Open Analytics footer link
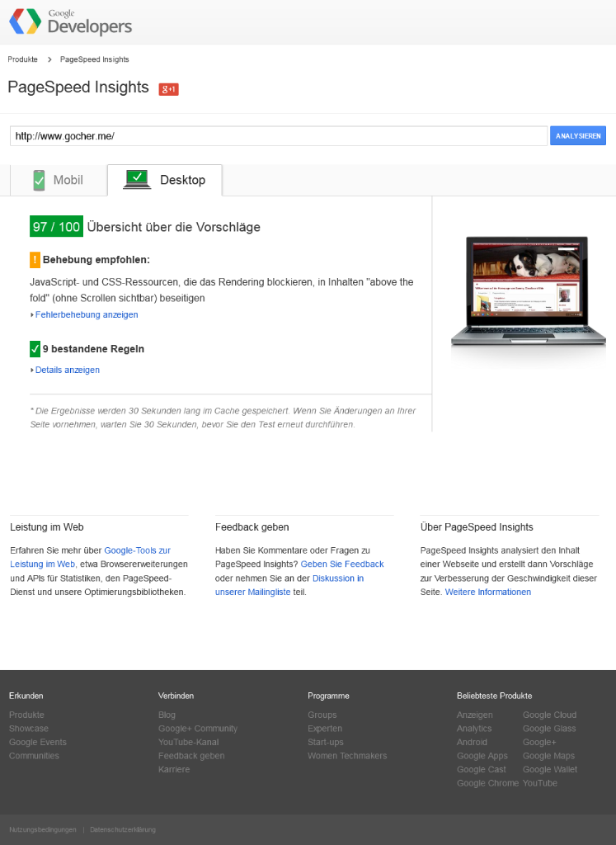This screenshot has height=845, width=616. click(474, 729)
